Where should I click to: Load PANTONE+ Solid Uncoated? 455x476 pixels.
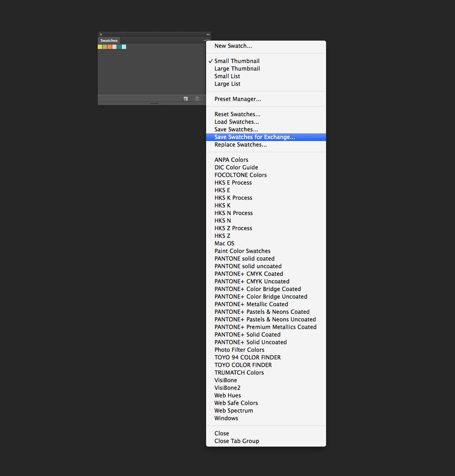(x=266, y=342)
